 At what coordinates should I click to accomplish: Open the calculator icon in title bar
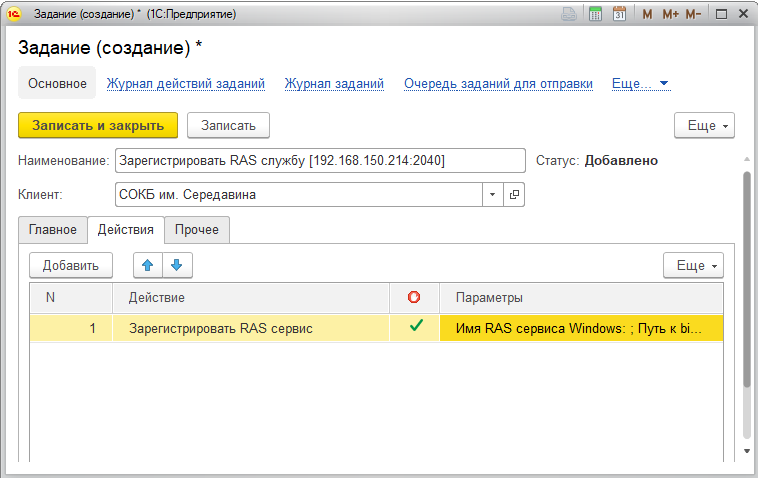[596, 14]
